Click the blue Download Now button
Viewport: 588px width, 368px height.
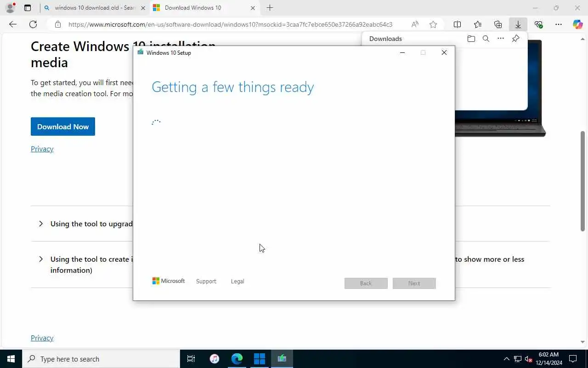click(x=63, y=126)
